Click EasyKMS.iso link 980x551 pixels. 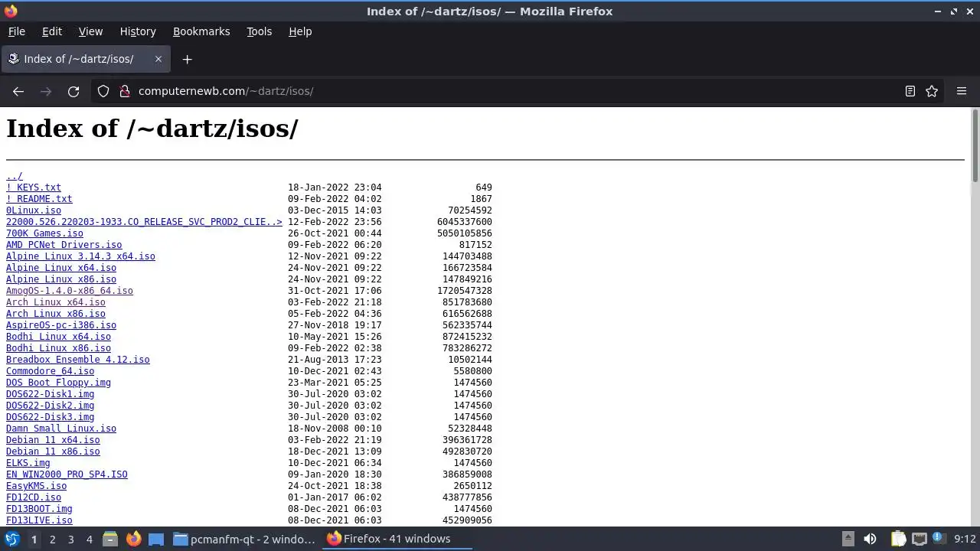36,486
